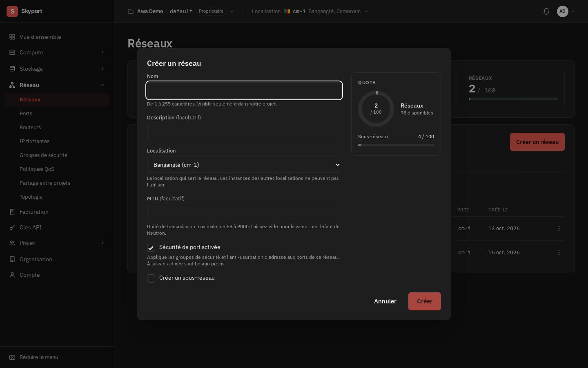588x368 pixels.
Task: Open row menu for 13 oct. 2026 network
Action: tap(559, 229)
